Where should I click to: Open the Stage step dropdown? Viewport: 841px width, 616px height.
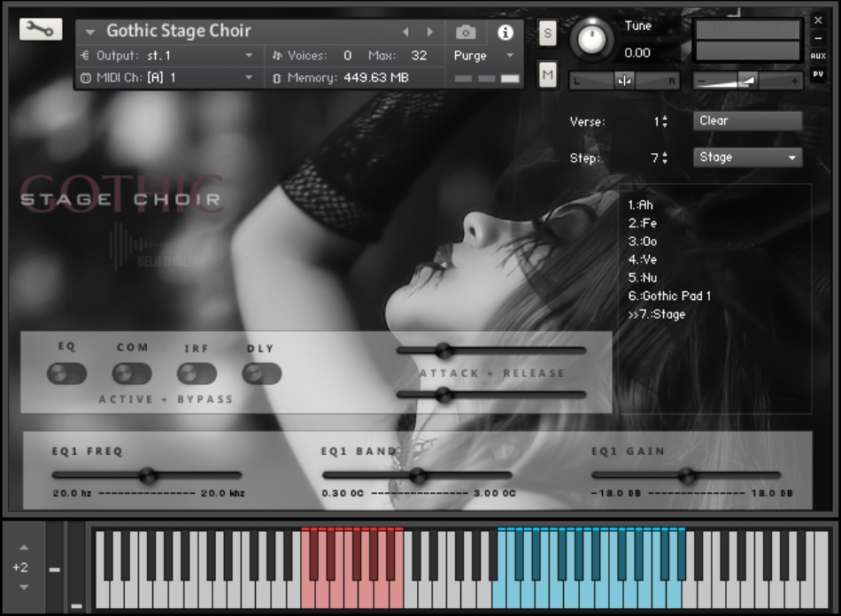click(x=747, y=158)
